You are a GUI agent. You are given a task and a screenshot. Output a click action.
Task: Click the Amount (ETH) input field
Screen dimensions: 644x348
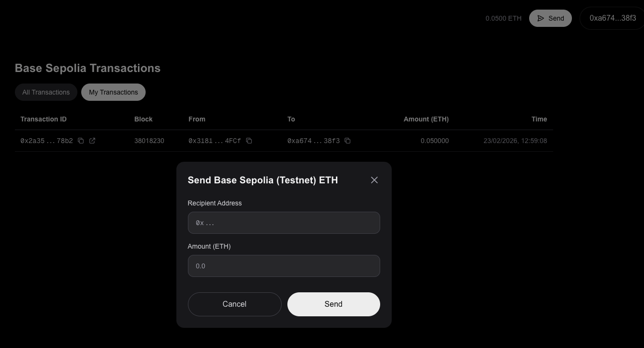tap(284, 266)
